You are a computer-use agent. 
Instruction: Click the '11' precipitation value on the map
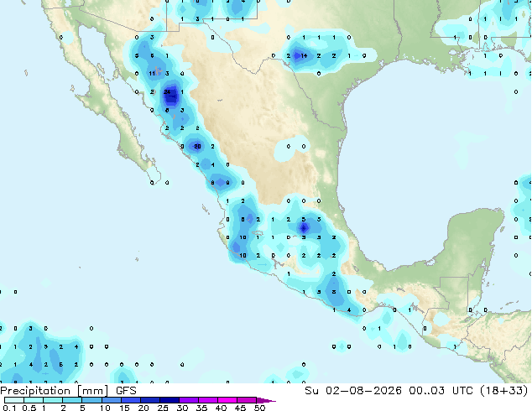pos(152,74)
